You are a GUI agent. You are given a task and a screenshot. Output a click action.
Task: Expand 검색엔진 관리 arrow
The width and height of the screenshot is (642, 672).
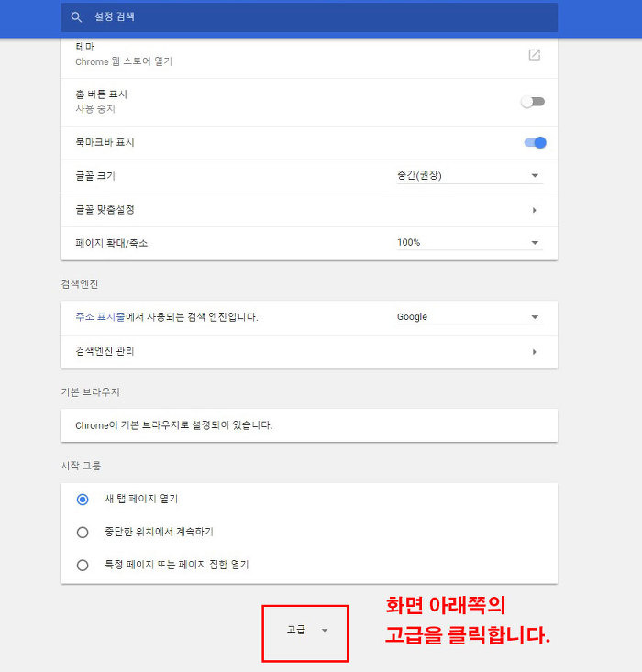[x=534, y=352]
